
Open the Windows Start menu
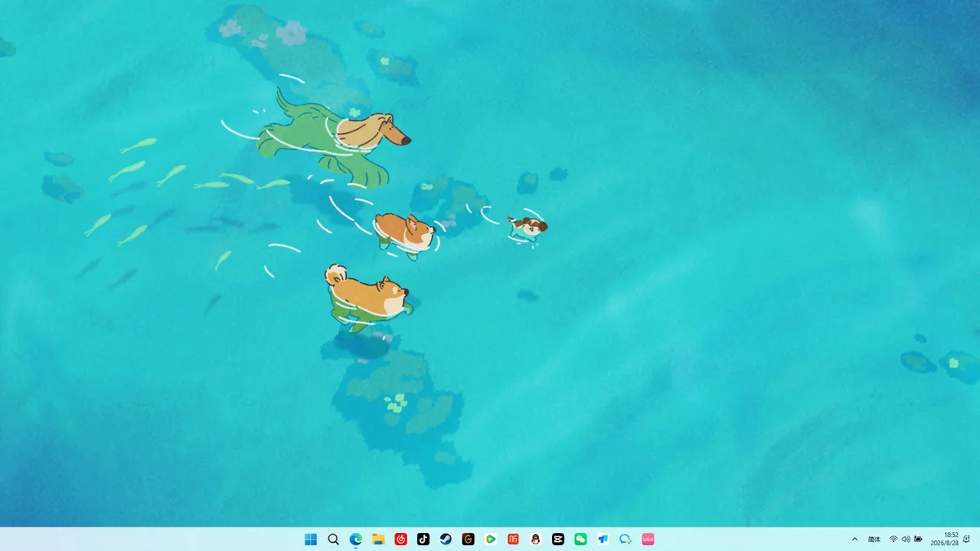[x=310, y=539]
